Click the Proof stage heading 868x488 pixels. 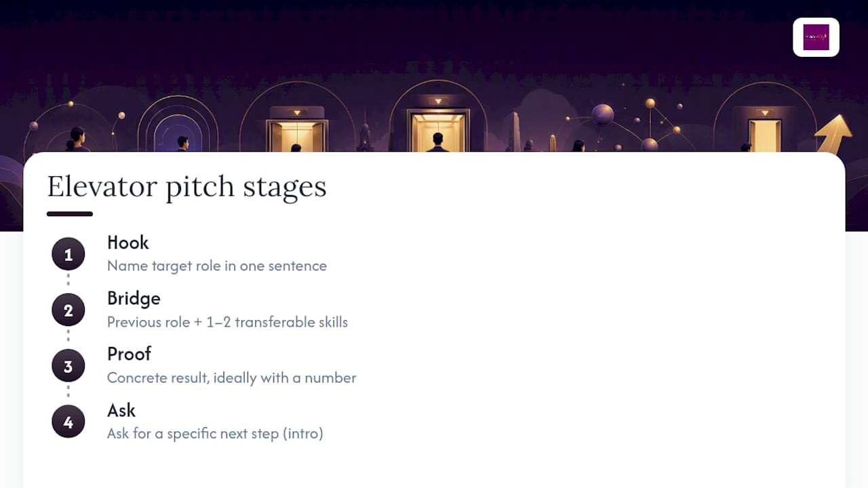129,354
